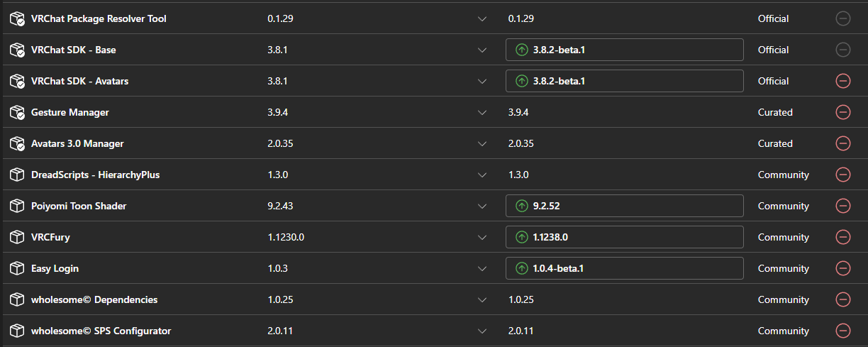Open version dropdown for Poiyomi Toon Shader
868x347 pixels.
pyautogui.click(x=482, y=206)
